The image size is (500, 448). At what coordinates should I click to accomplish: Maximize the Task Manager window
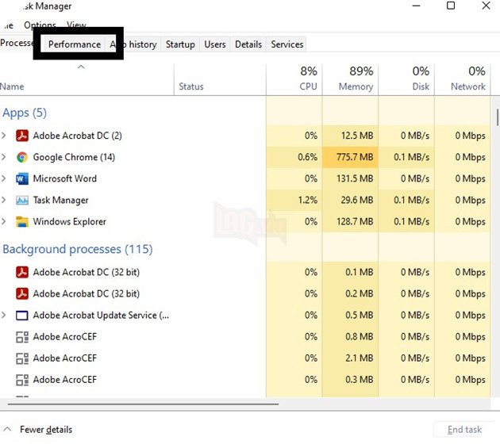click(451, 6)
